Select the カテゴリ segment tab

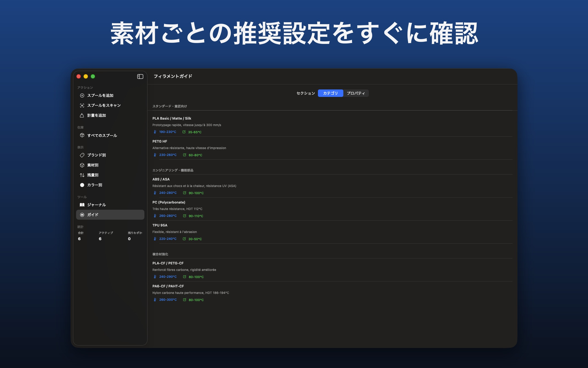tap(330, 93)
